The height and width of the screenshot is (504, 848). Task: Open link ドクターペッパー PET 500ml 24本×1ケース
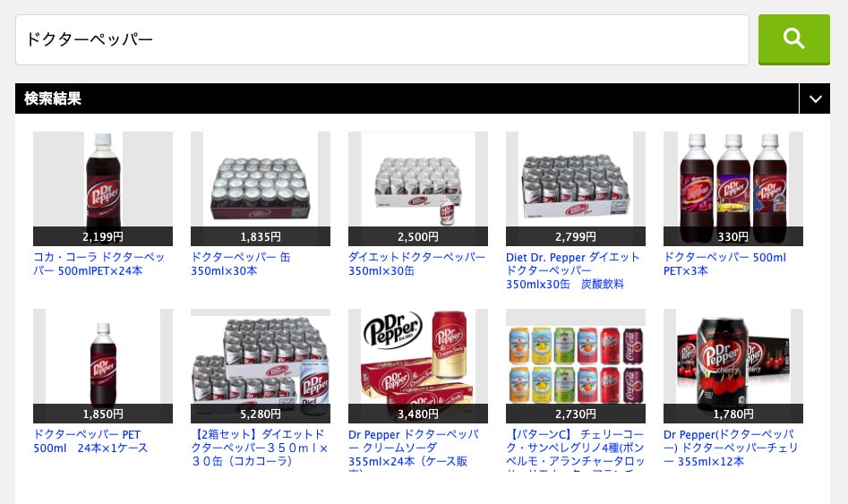pos(90,441)
